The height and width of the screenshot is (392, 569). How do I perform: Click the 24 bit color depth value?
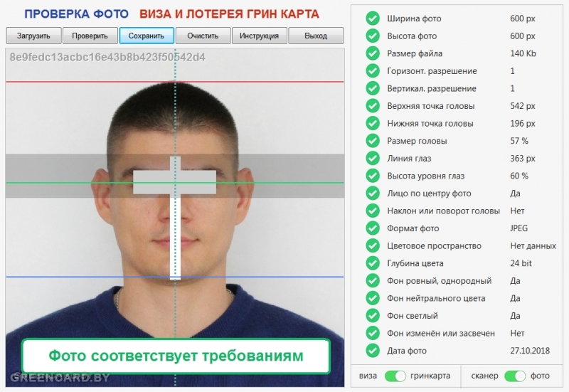click(x=521, y=263)
